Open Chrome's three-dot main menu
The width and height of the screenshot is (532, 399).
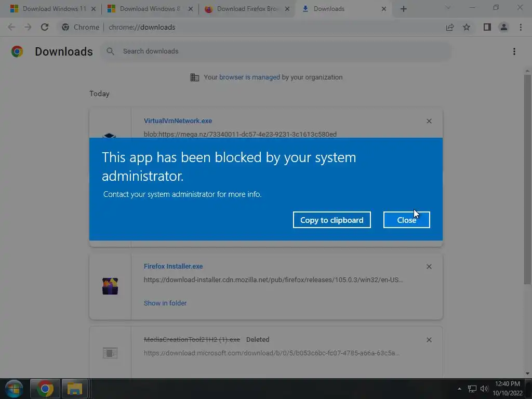tap(521, 27)
